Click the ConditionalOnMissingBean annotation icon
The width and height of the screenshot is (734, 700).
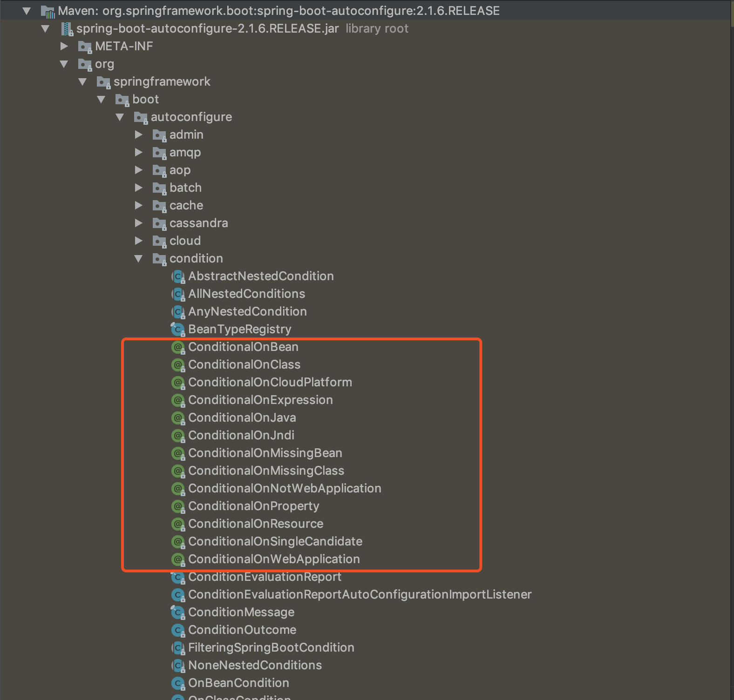click(x=178, y=454)
